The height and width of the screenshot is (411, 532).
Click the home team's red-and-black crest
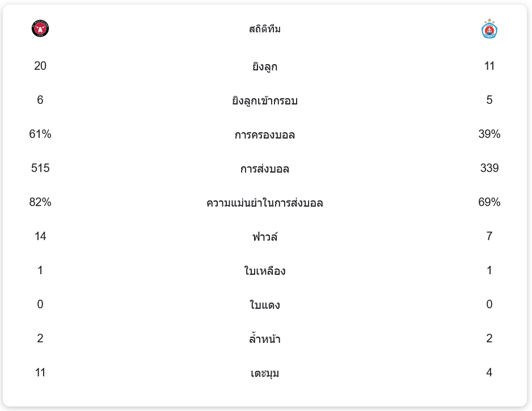[40, 29]
